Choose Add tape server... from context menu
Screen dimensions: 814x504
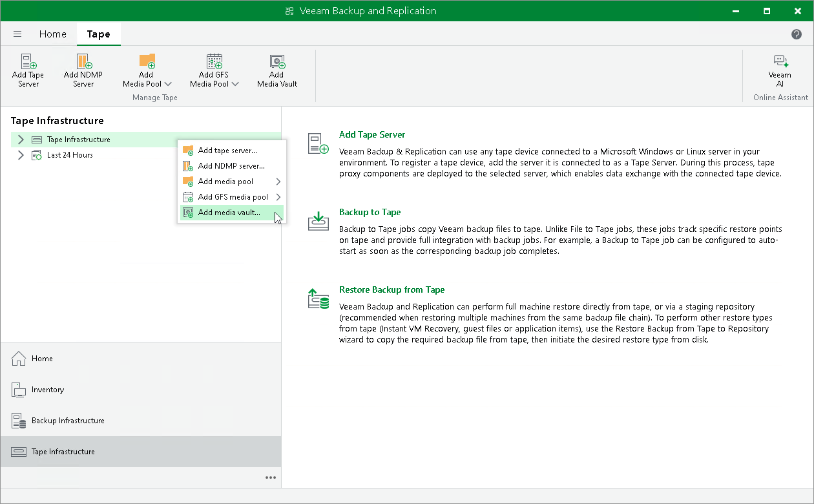tap(231, 151)
